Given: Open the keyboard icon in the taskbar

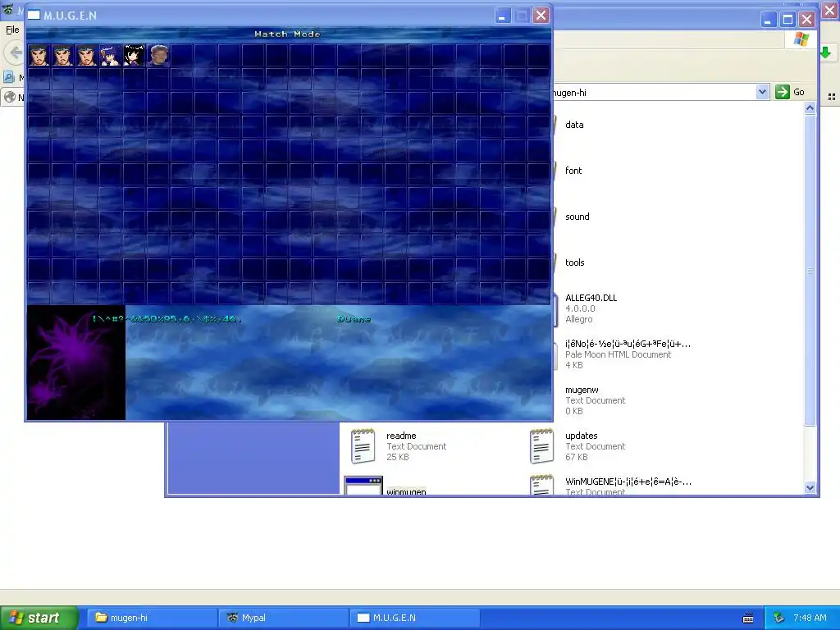Looking at the screenshot, I should 748,619.
